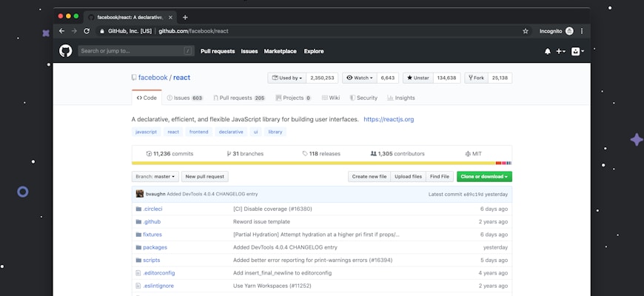This screenshot has width=644, height=296.
Task: Reload the page with refresh icon
Action: click(x=87, y=31)
